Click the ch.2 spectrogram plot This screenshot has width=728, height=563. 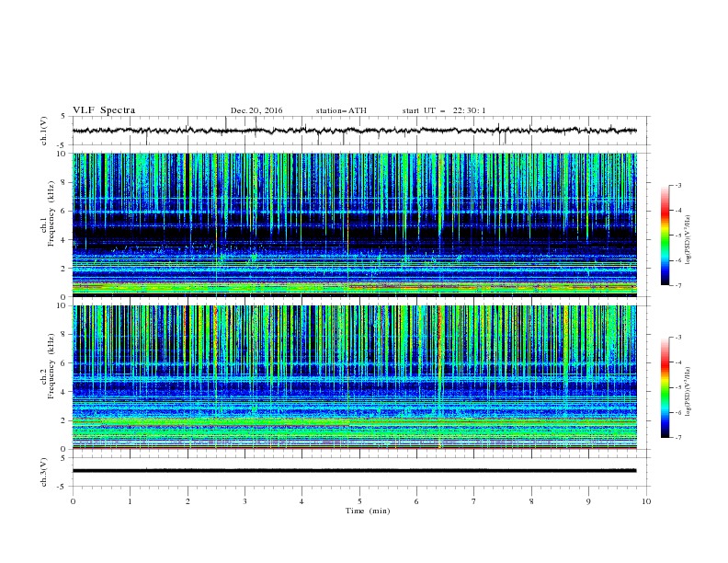coord(354,377)
